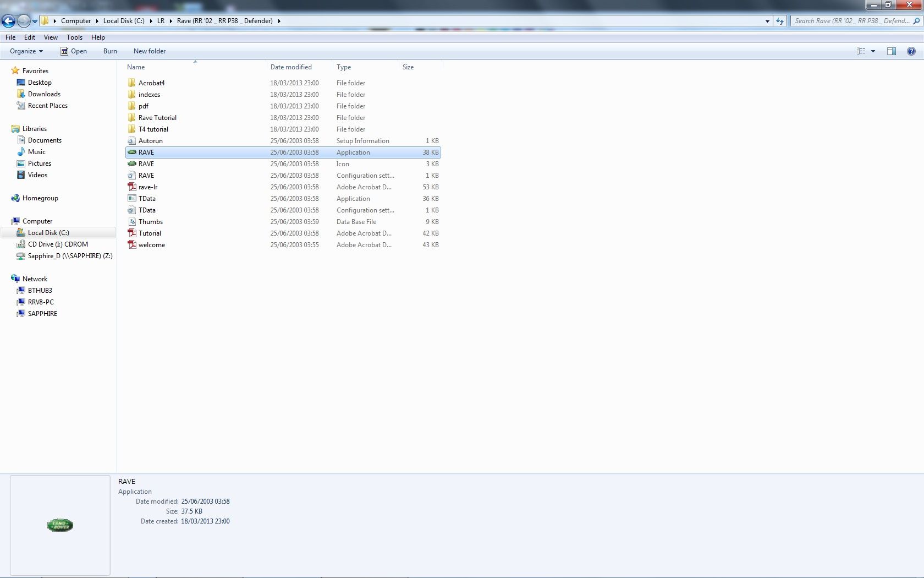Select the TData application file icon
Image resolution: width=924 pixels, height=578 pixels.
pyautogui.click(x=131, y=199)
